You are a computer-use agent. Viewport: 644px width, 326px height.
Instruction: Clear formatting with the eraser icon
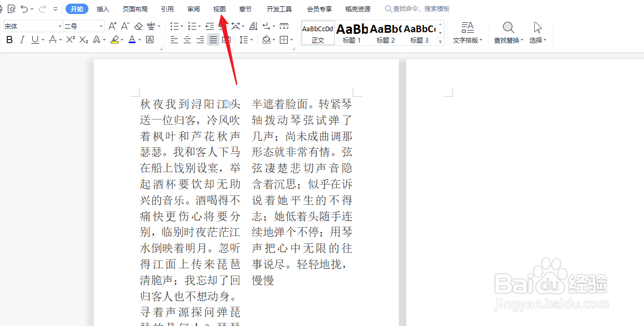coord(138,26)
